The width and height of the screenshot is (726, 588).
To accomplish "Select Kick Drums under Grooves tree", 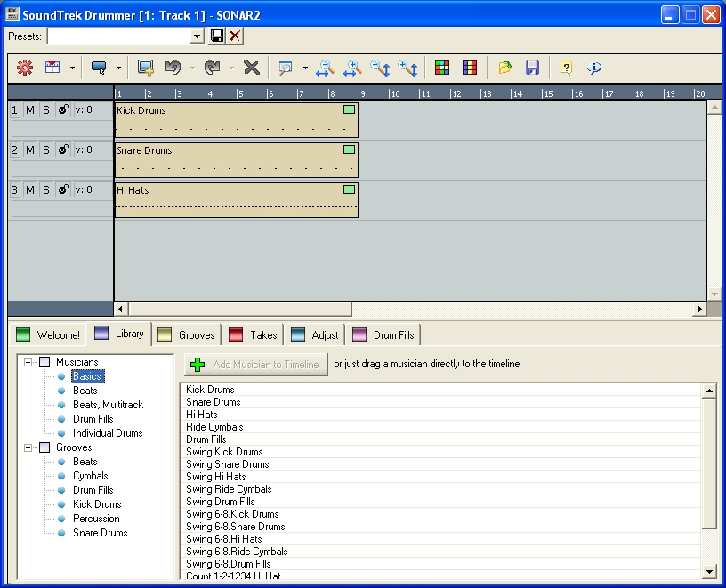I will pos(97,504).
